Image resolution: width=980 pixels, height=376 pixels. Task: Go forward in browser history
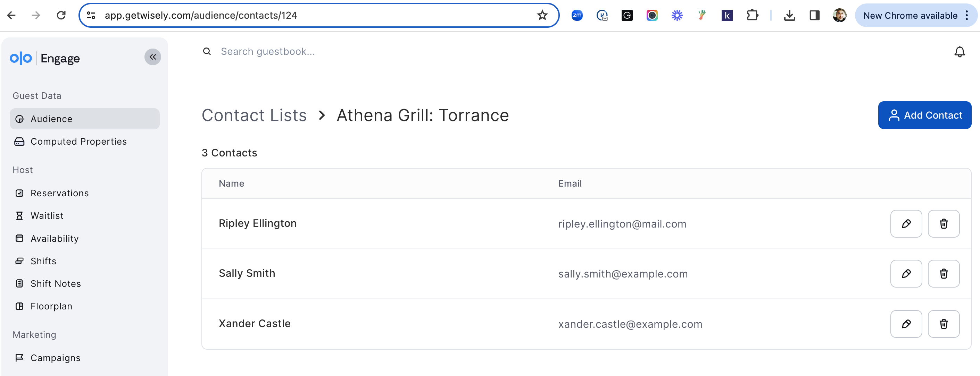pos(36,15)
